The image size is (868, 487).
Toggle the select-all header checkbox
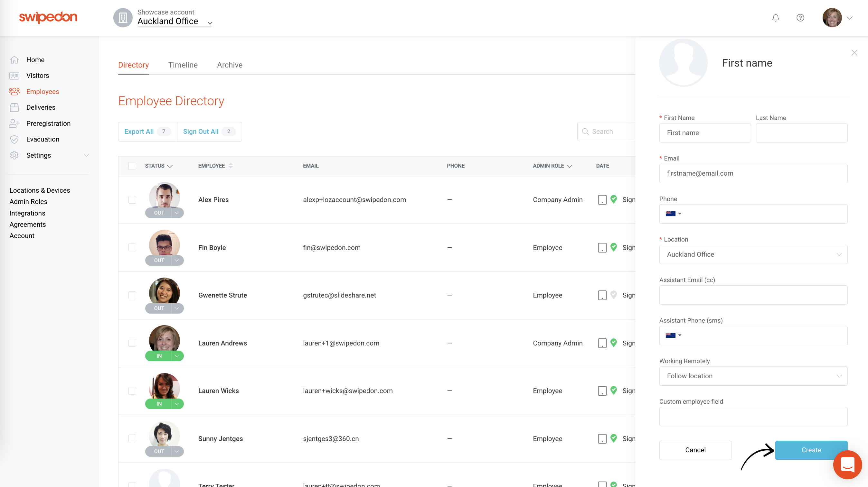coord(132,166)
